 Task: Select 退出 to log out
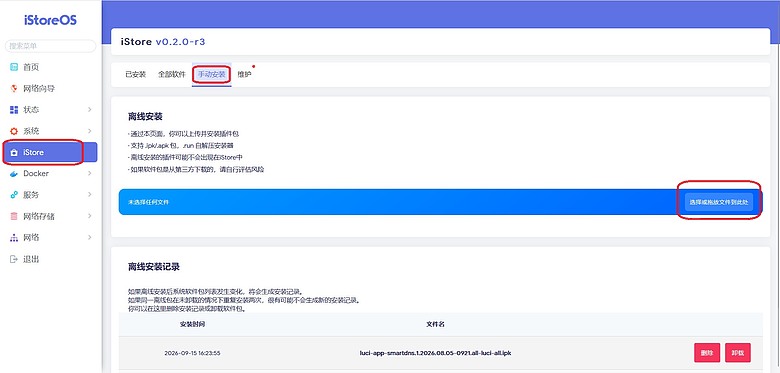(x=31, y=259)
